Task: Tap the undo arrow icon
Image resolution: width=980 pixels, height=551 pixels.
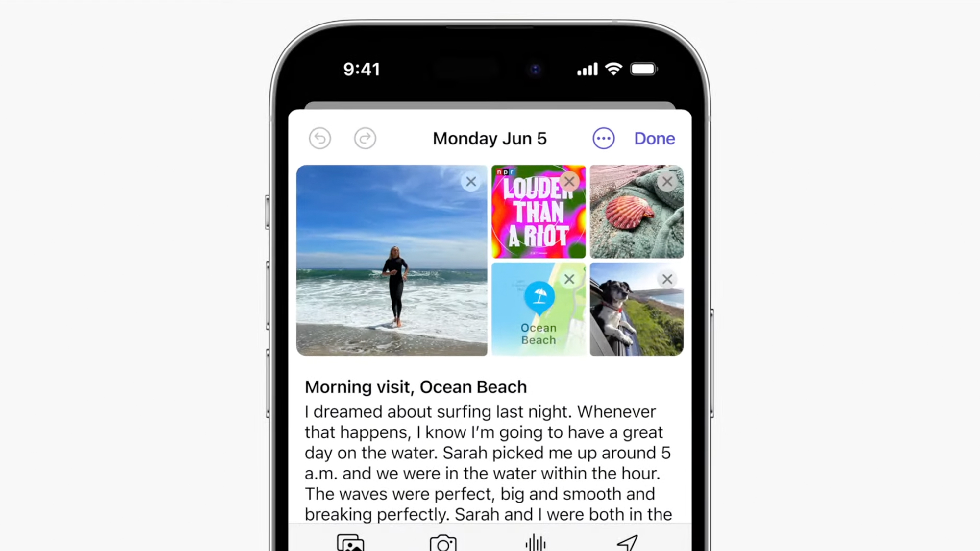Action: click(x=319, y=138)
